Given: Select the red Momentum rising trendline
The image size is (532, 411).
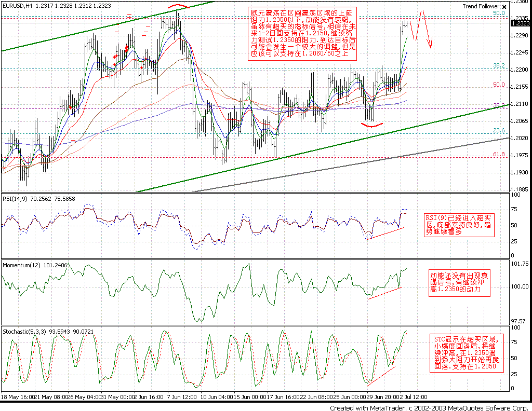Looking at the screenshot, I should (x=385, y=293).
